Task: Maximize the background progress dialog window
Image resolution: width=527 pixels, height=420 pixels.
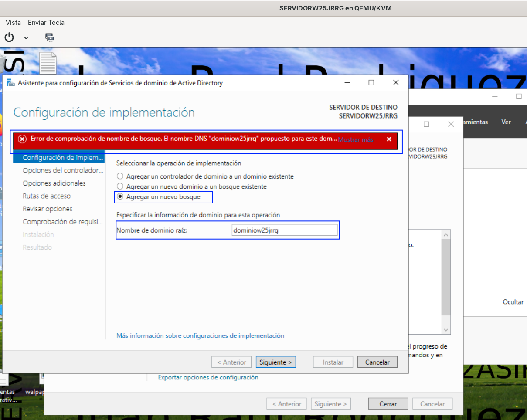Action: click(x=426, y=124)
